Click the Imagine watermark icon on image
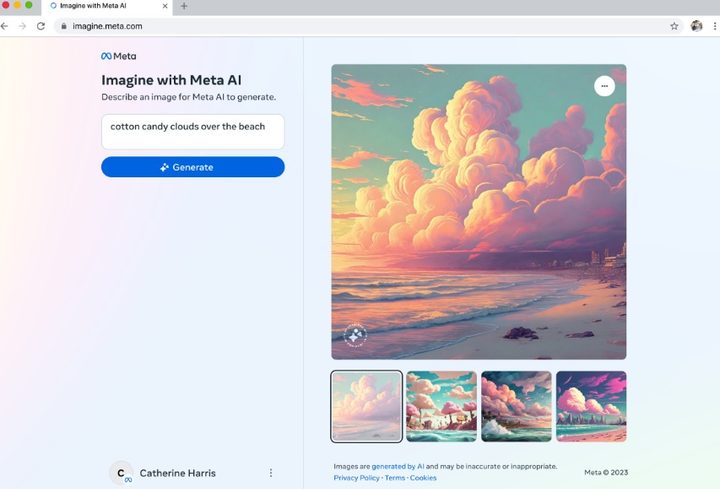The image size is (720, 489). (x=355, y=336)
